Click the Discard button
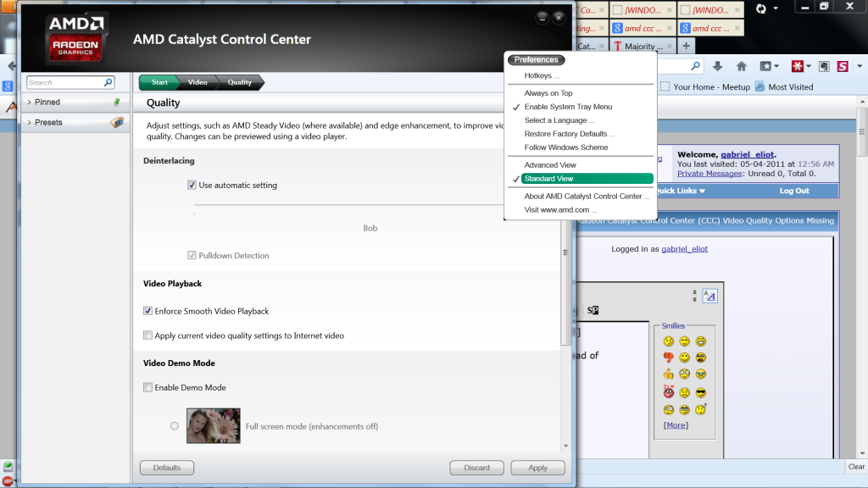 click(476, 468)
